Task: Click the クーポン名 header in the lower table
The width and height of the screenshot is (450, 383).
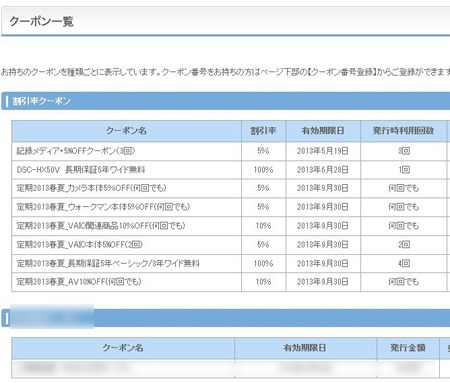Action: click(123, 348)
